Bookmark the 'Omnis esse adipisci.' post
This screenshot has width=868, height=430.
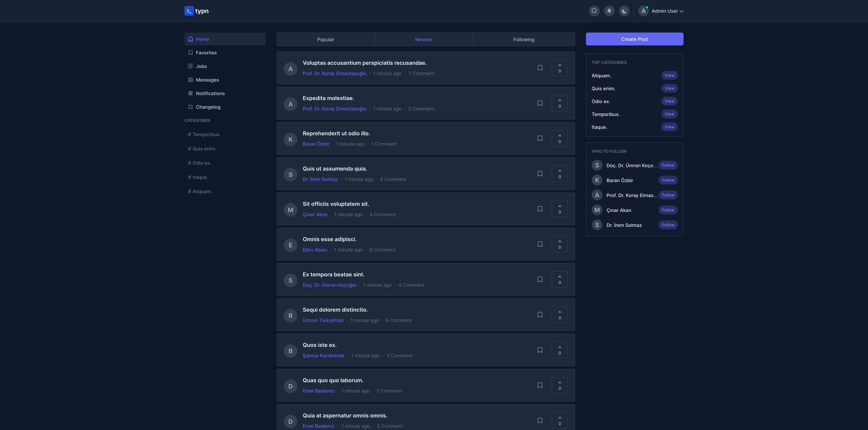pyautogui.click(x=540, y=244)
